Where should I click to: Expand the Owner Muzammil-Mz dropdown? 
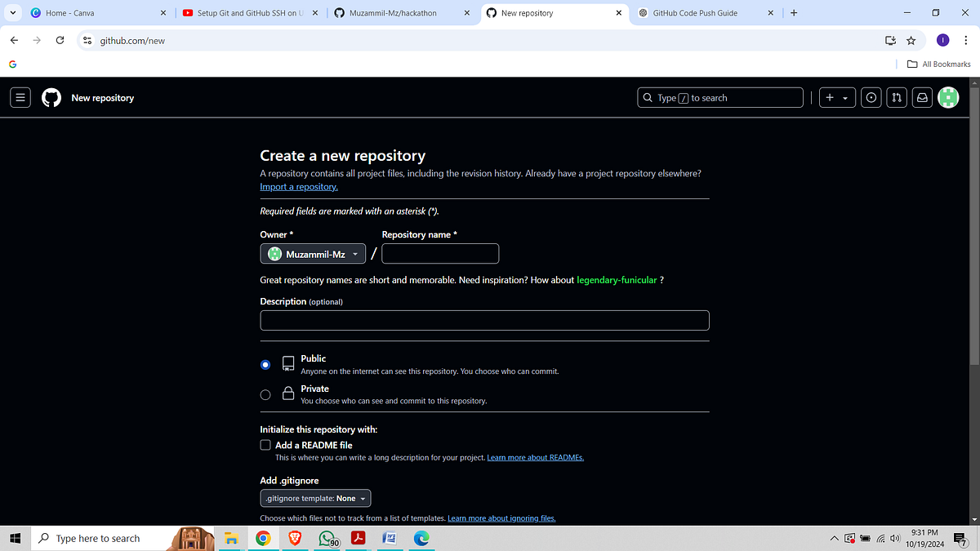click(x=313, y=253)
